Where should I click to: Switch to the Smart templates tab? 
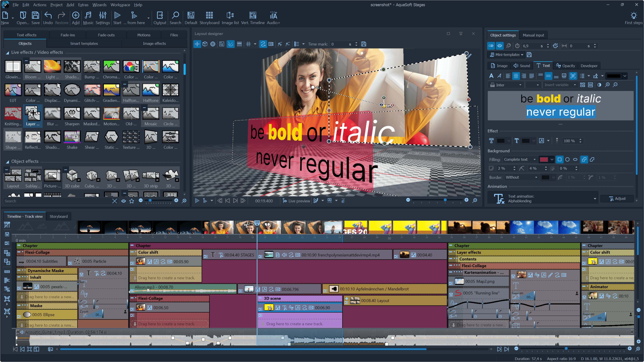point(84,43)
